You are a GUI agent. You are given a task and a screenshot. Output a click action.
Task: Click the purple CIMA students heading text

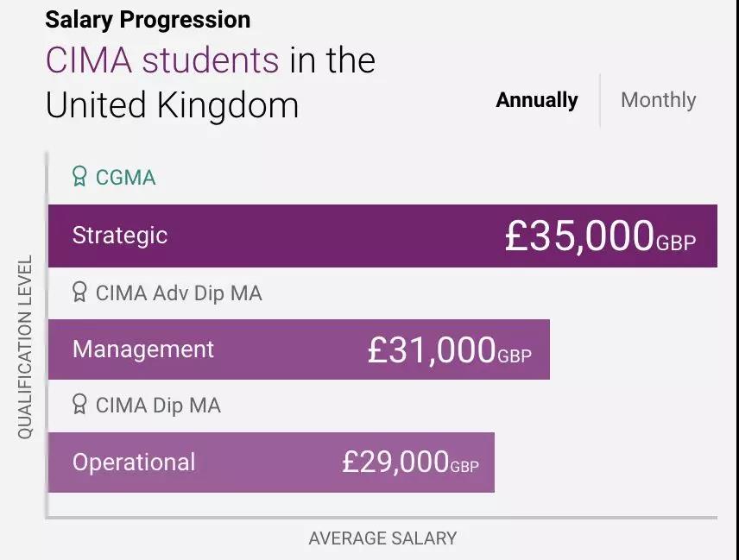(162, 60)
